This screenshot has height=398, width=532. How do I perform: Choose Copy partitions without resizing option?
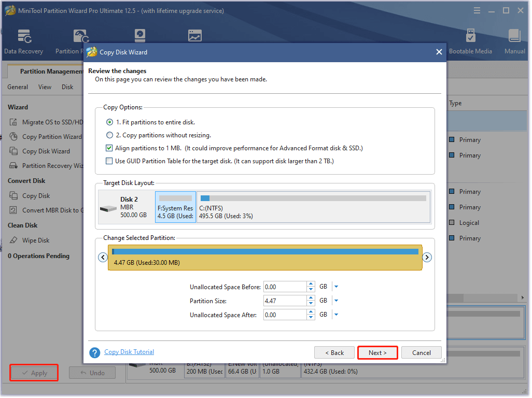coord(109,135)
